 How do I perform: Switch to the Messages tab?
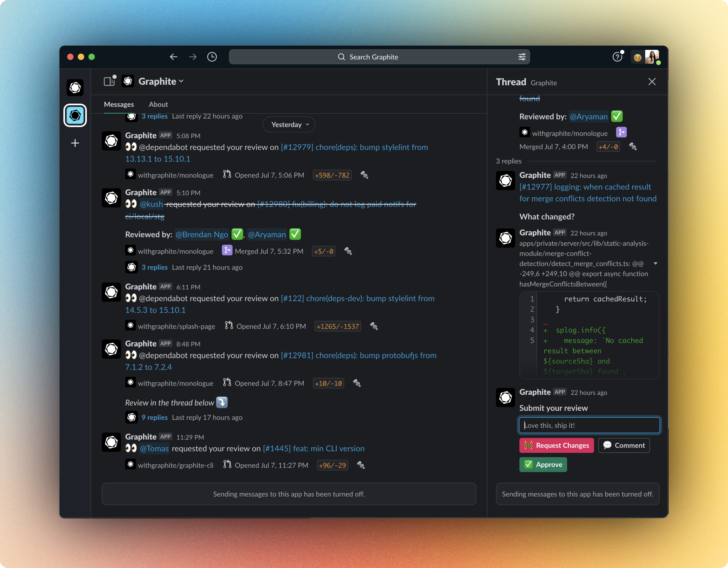pyautogui.click(x=119, y=104)
